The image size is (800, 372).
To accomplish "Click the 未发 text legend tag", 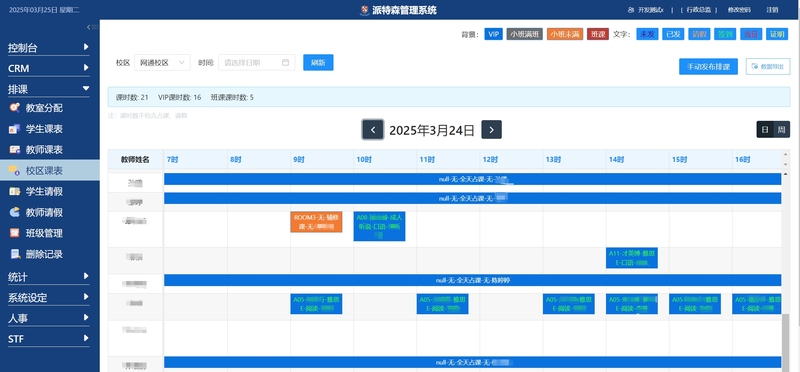I will 647,34.
